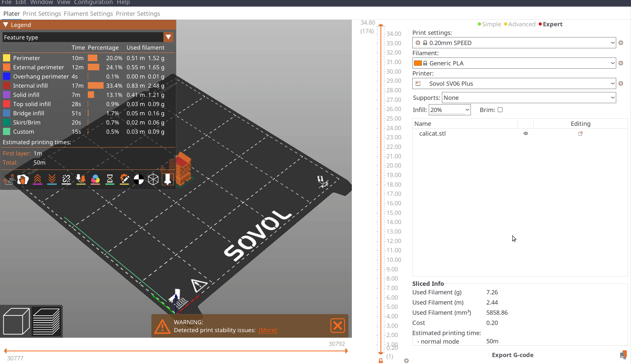Open the Filament Settings tab
Image resolution: width=631 pixels, height=364 pixels.
coord(88,14)
